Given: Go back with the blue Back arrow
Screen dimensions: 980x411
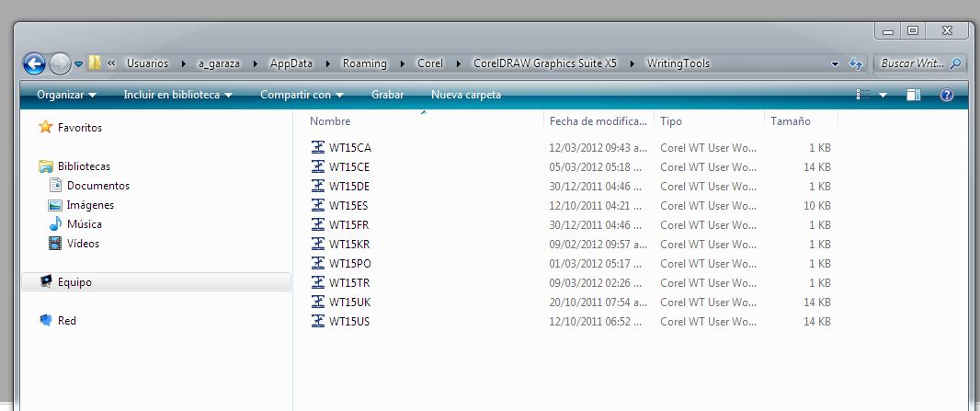Looking at the screenshot, I should click(x=34, y=63).
